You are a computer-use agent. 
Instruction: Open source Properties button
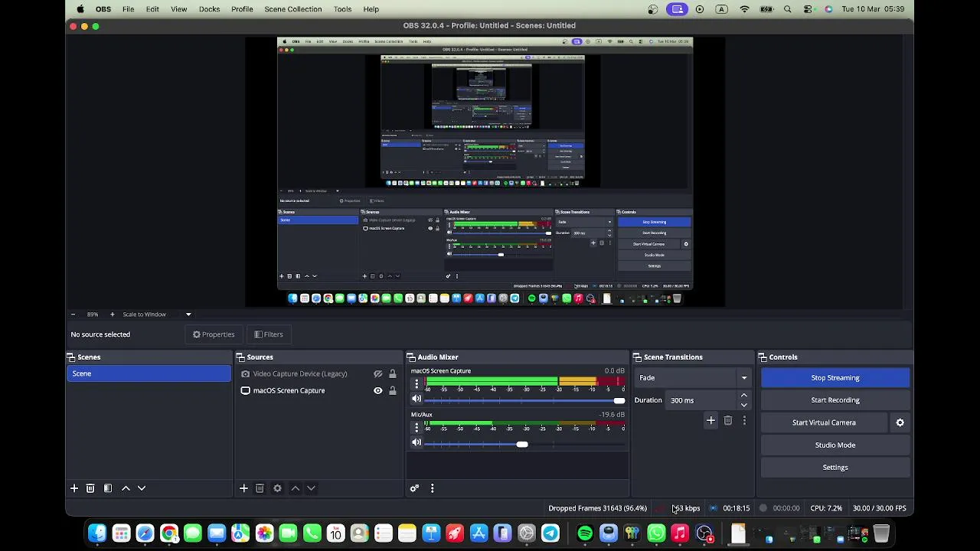point(214,334)
